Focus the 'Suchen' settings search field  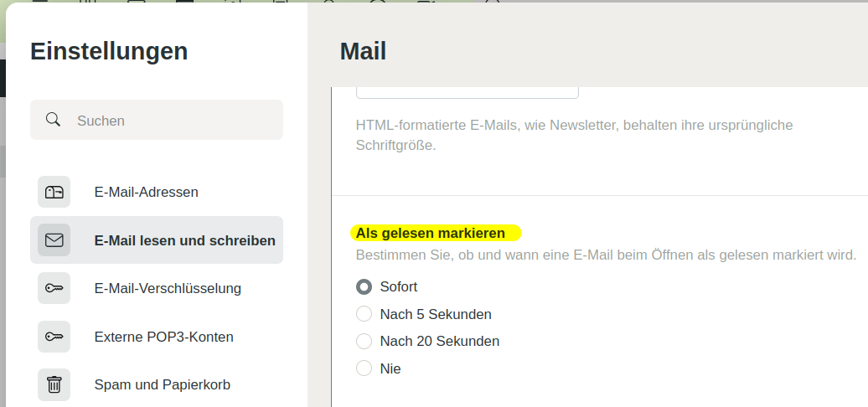168,120
